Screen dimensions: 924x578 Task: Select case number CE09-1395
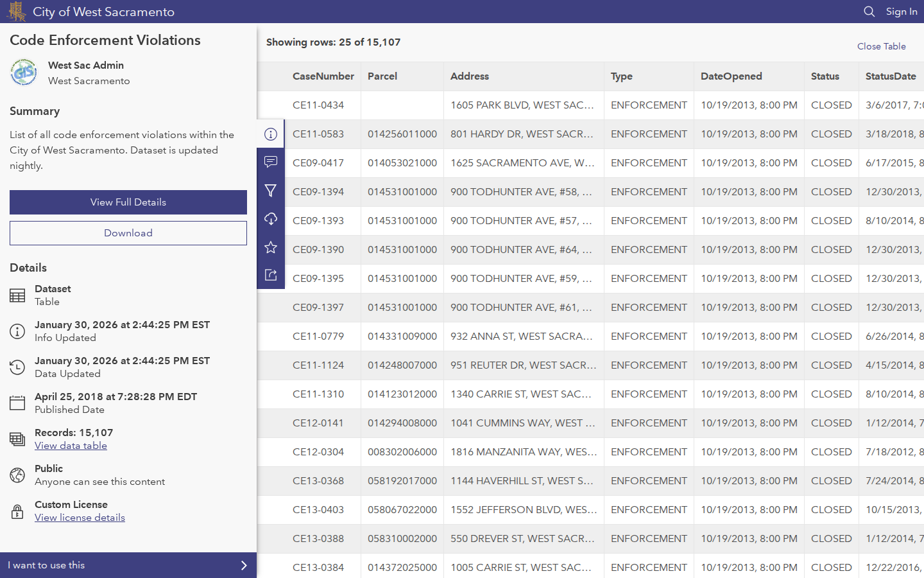[318, 279]
